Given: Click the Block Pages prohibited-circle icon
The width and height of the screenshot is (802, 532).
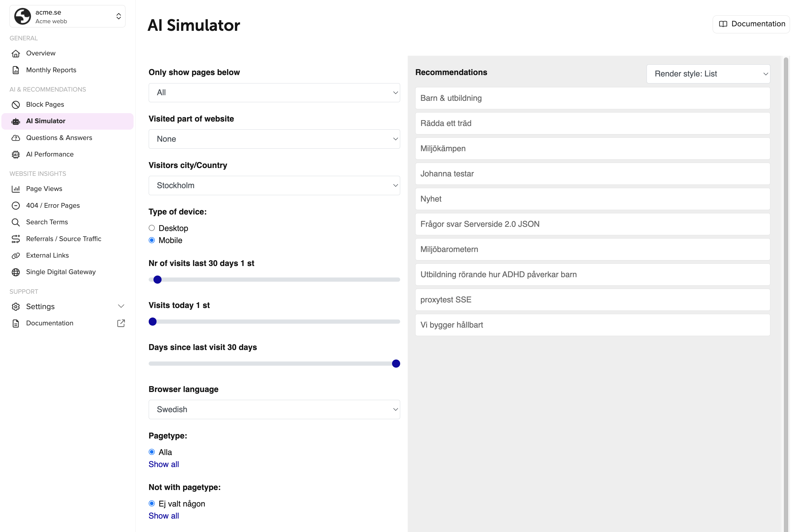Looking at the screenshot, I should click(16, 104).
